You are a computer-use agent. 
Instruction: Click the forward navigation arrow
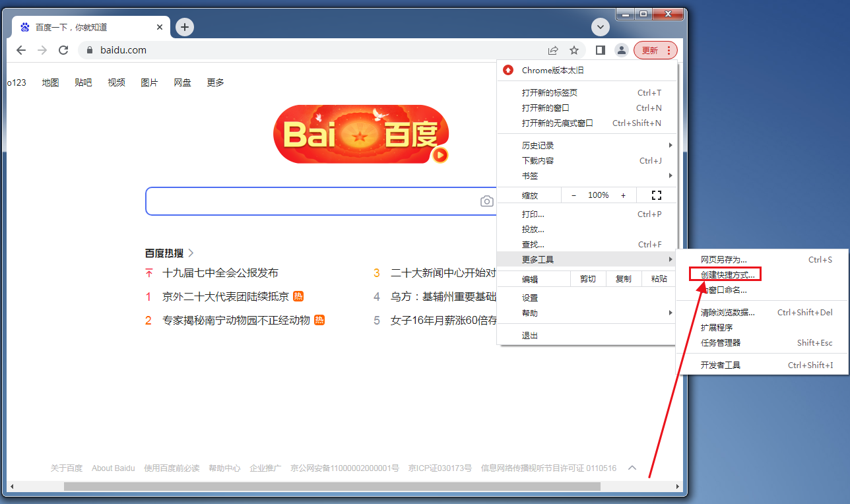pyautogui.click(x=42, y=50)
